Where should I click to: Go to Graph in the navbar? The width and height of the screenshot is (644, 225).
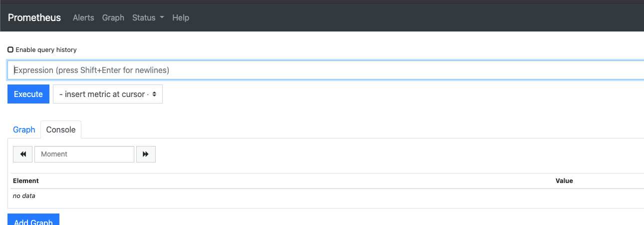click(x=113, y=17)
